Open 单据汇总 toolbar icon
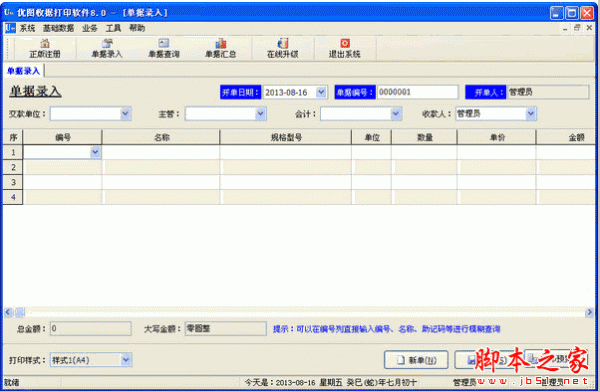The image size is (600, 392). coord(220,49)
